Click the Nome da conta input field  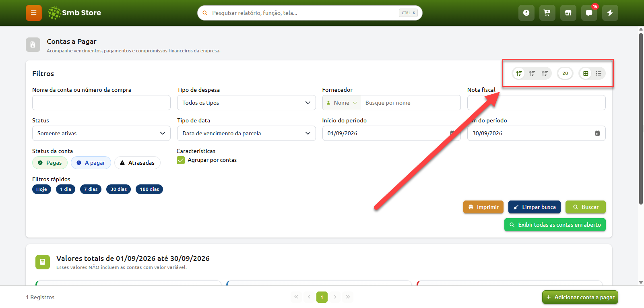(101, 103)
